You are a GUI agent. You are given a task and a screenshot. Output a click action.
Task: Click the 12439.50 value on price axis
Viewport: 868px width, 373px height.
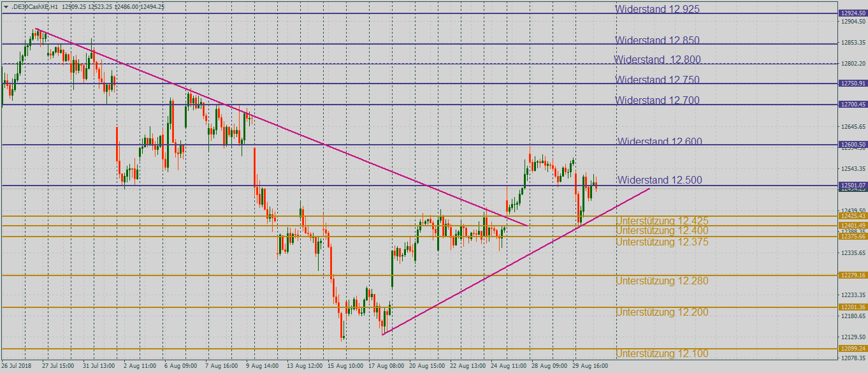853,210
